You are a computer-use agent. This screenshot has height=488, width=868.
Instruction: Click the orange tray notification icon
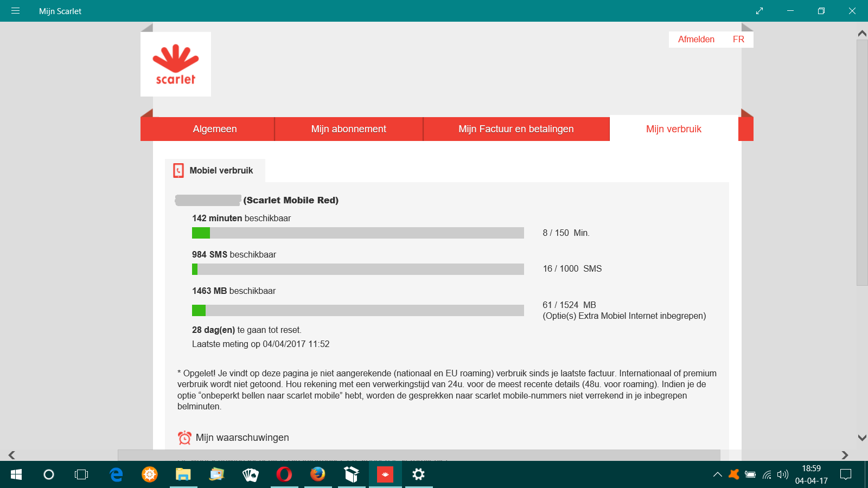pyautogui.click(x=734, y=474)
